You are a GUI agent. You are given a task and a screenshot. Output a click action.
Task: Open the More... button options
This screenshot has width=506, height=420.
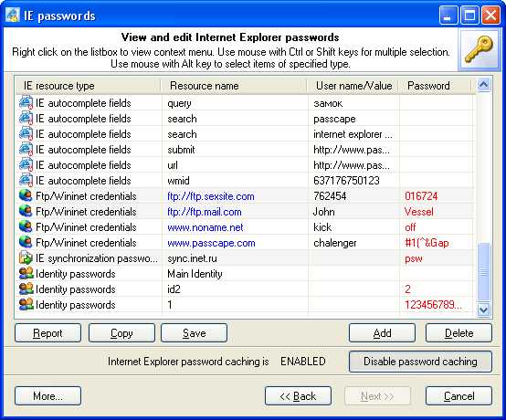[47, 396]
